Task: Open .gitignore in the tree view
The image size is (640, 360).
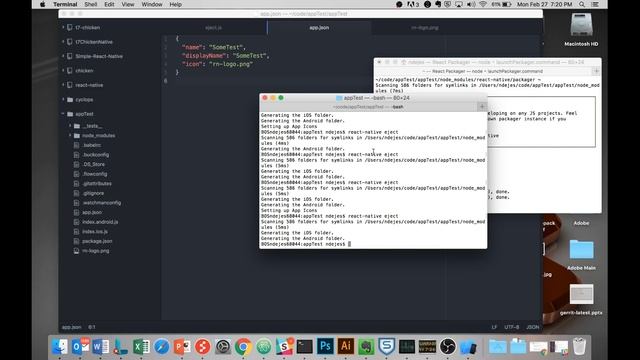Action: point(93,193)
